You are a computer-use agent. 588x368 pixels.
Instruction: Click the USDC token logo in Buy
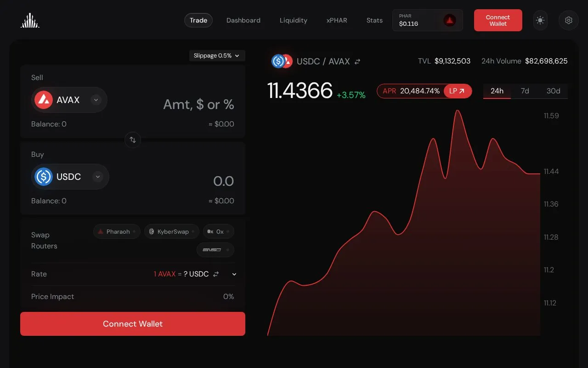[44, 177]
